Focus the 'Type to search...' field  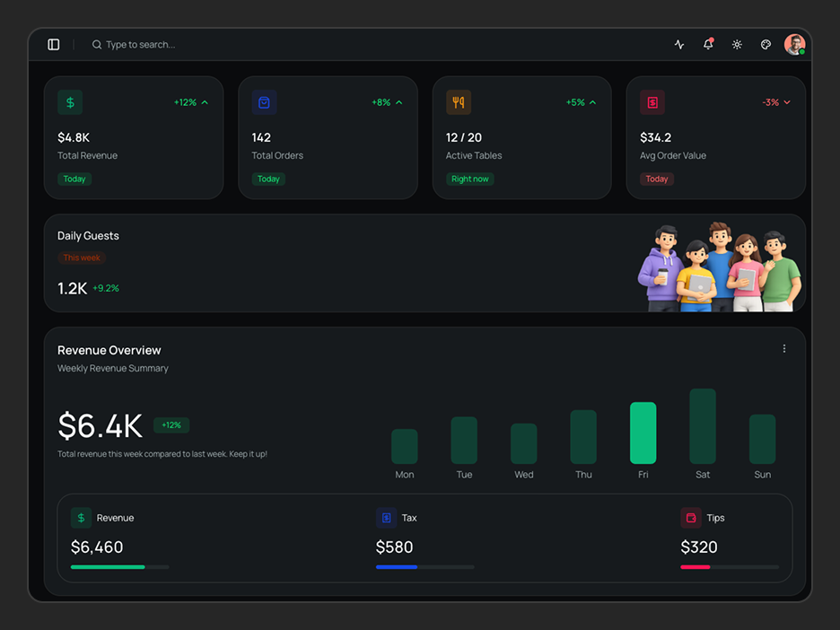(x=140, y=45)
